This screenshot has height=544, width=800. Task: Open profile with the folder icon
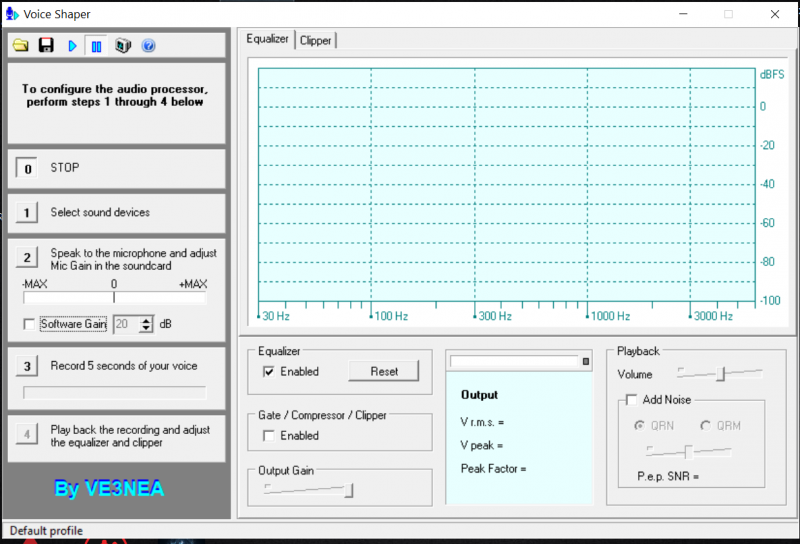tap(20, 45)
